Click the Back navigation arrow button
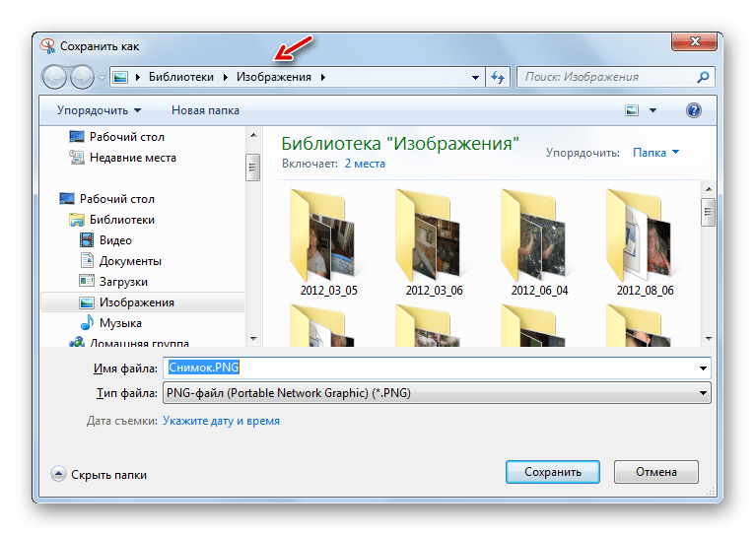Image resolution: width=756 pixels, height=536 pixels. point(54,77)
